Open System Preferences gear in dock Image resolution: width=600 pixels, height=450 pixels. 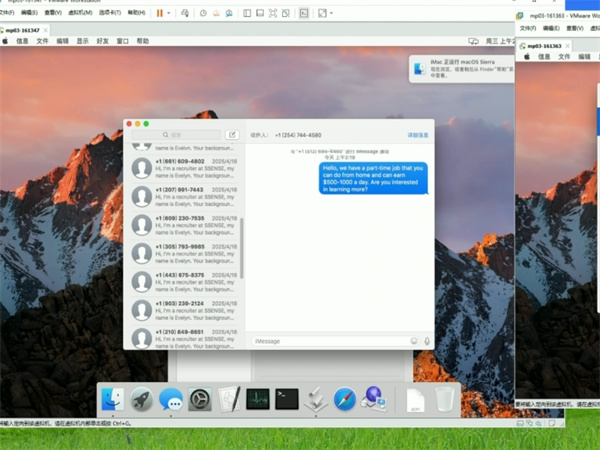point(200,400)
